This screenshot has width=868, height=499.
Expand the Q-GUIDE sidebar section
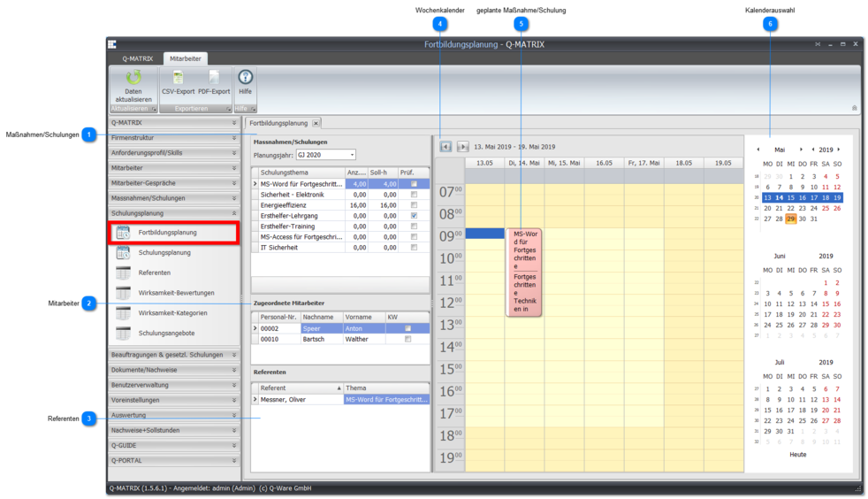click(x=174, y=445)
